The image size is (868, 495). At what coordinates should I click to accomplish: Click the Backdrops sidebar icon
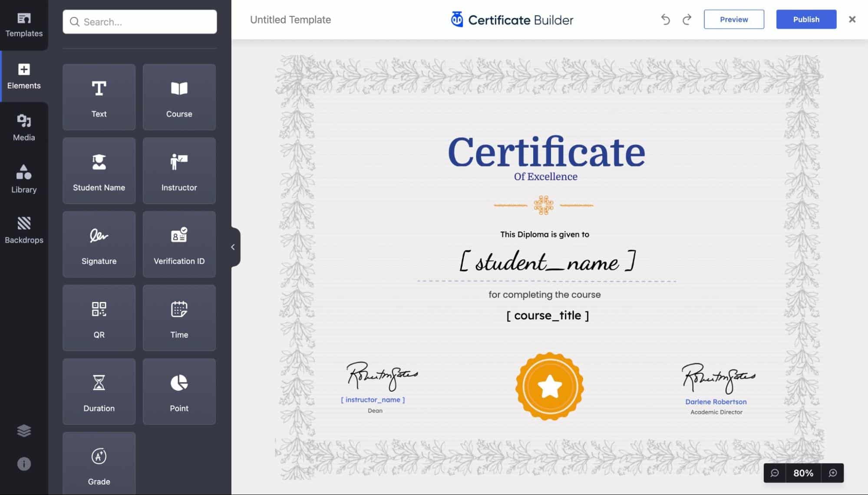pyautogui.click(x=24, y=229)
